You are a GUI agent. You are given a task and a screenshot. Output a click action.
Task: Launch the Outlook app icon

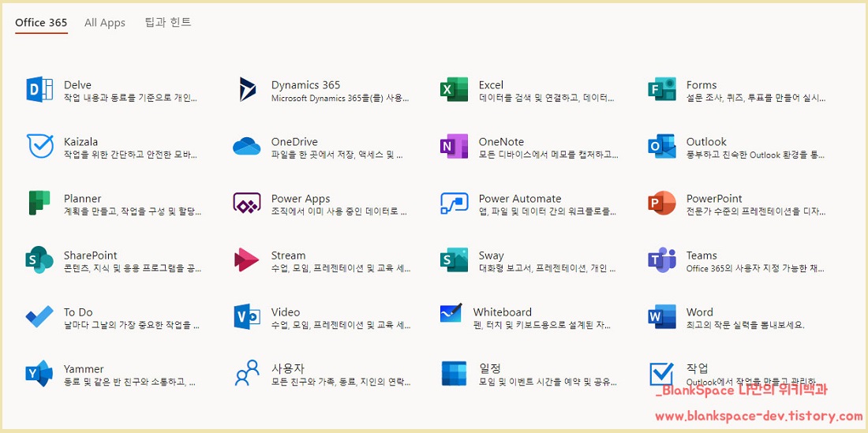662,147
